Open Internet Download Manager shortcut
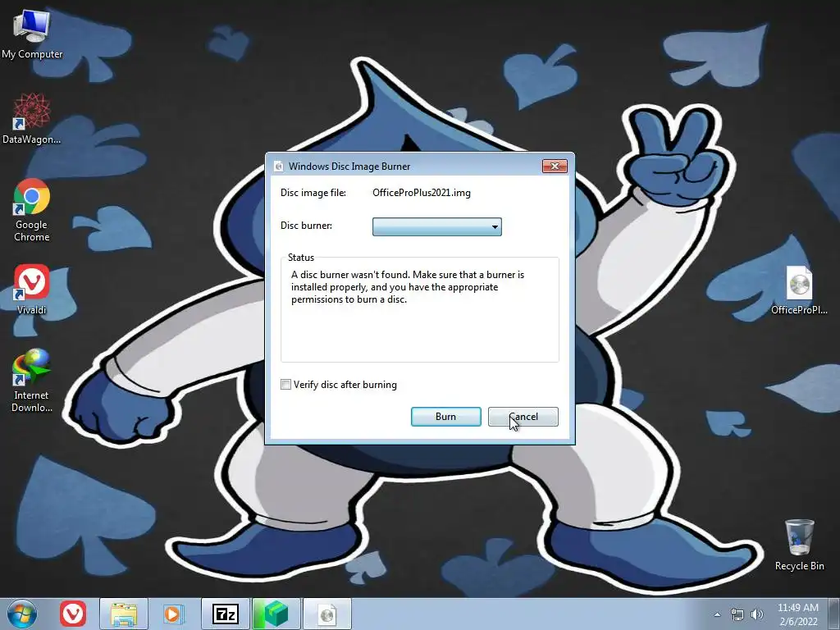The image size is (840, 630). point(32,381)
